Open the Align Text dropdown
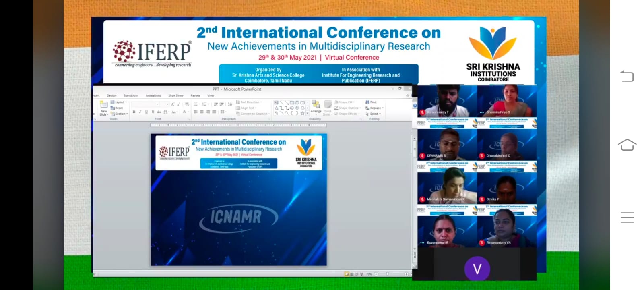This screenshot has height=290, width=644. coord(246,108)
